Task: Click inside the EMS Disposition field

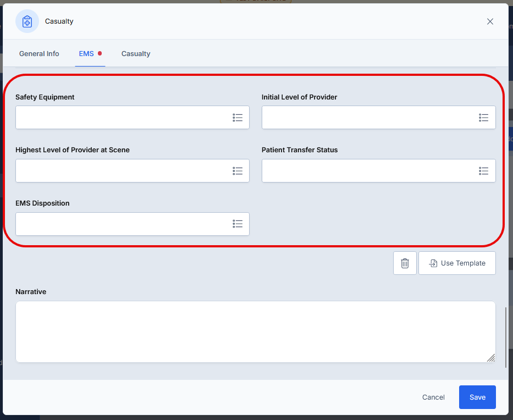Action: 133,224
